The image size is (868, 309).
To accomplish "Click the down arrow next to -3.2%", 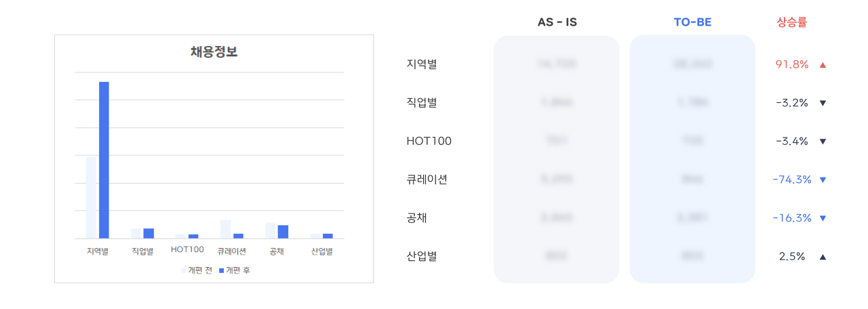I will (x=823, y=104).
